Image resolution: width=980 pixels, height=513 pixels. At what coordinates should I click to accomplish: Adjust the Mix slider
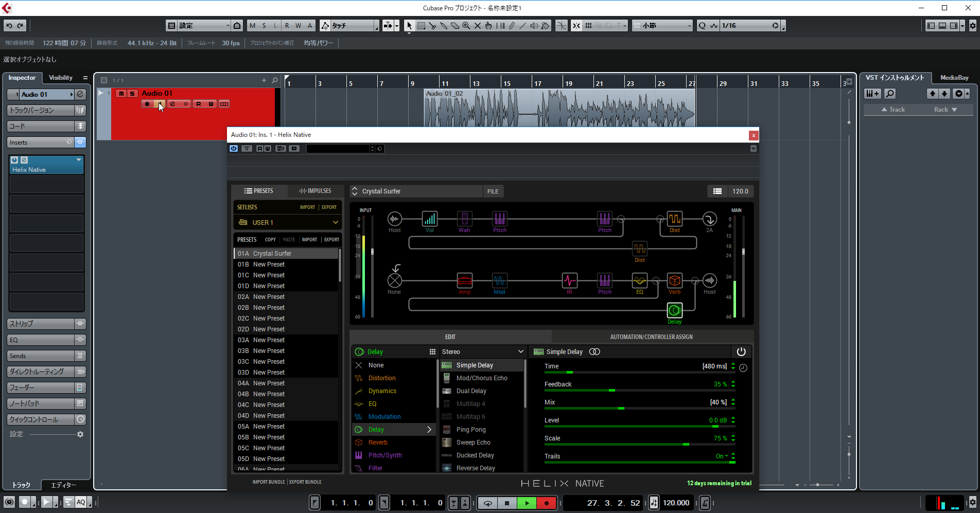coord(640,409)
